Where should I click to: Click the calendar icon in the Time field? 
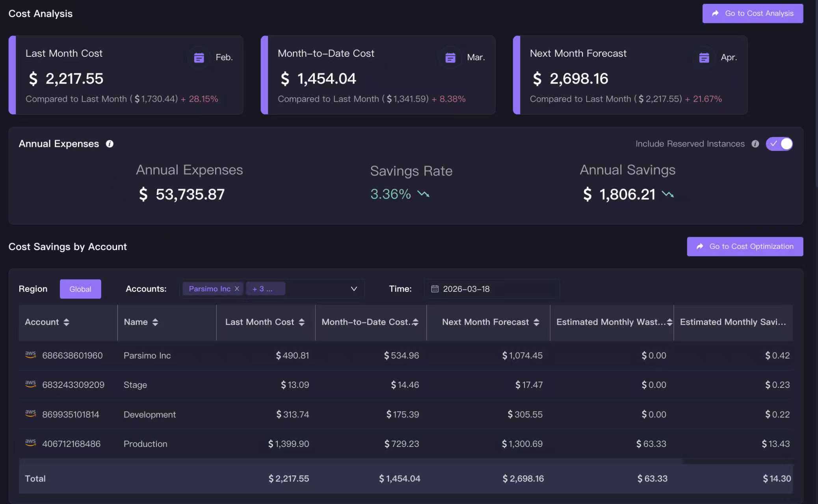tap(435, 289)
